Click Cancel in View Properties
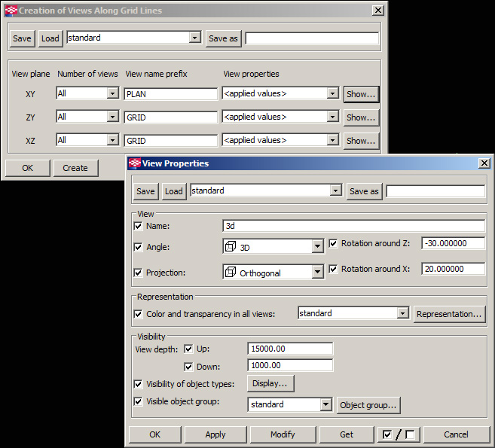Image resolution: width=495 pixels, height=448 pixels. click(x=457, y=434)
